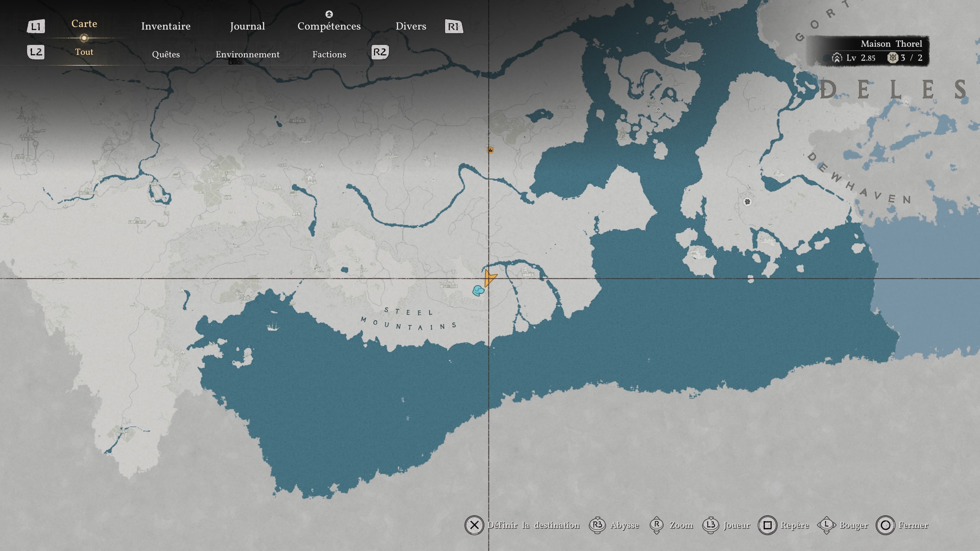Close the map with Fermer
980x551 pixels.
point(913,525)
